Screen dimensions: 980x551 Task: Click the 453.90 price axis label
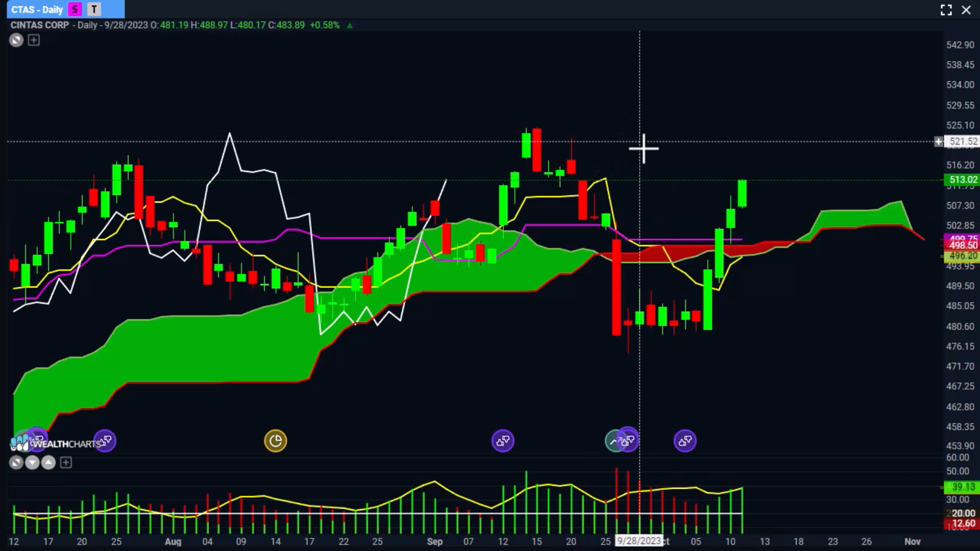pos(960,446)
